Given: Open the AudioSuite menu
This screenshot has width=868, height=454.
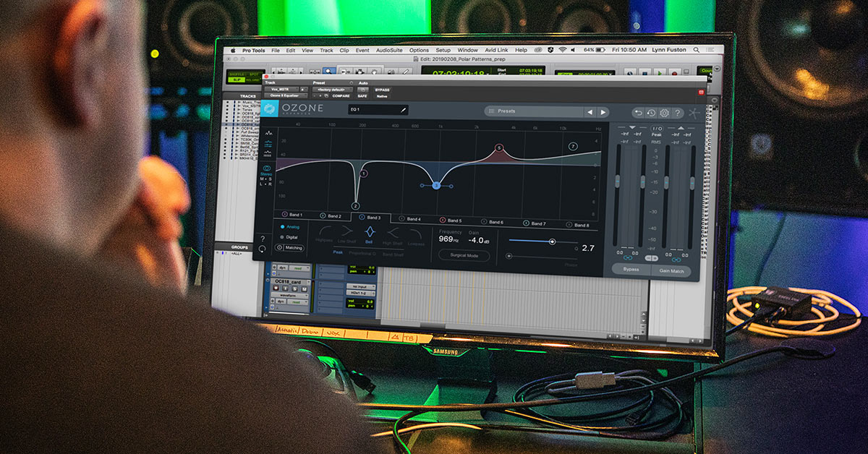Looking at the screenshot, I should point(388,51).
